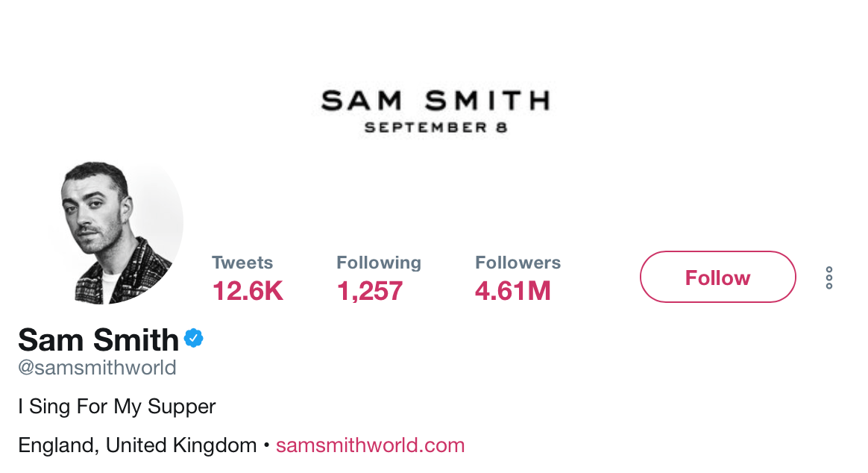This screenshot has height=473, width=868.
Task: Open the samsmithworld.com website link
Action: [370, 445]
